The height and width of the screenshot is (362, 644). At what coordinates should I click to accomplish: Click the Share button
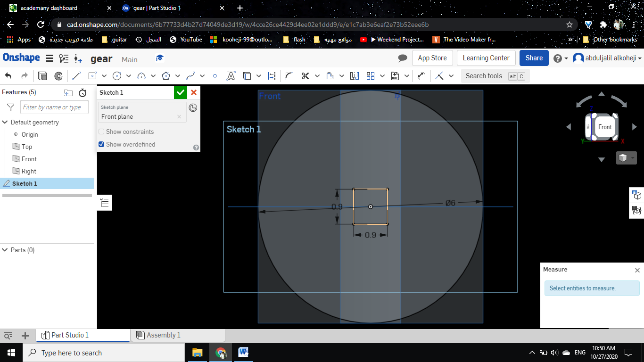534,58
